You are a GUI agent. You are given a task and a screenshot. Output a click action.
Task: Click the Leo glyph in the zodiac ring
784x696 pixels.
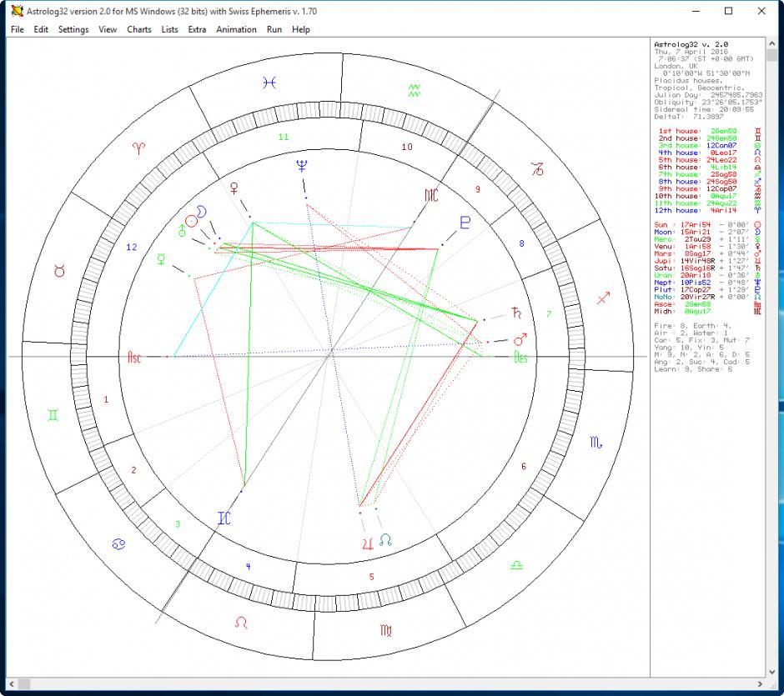(x=241, y=623)
